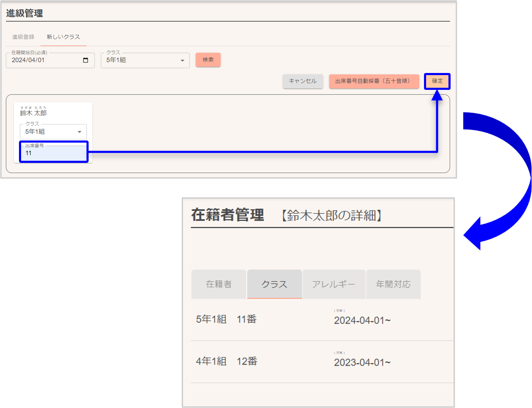
Task: Click the キャンセル button
Action: [302, 81]
